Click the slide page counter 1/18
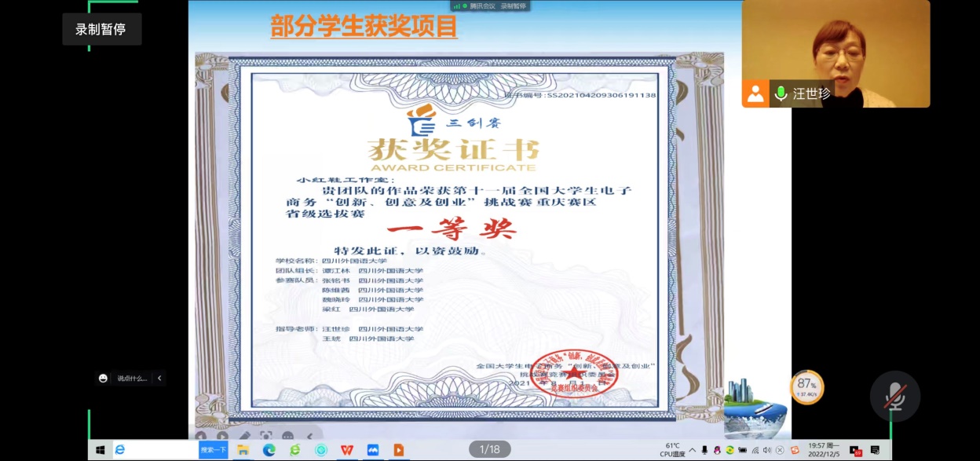The image size is (980, 461). point(489,449)
